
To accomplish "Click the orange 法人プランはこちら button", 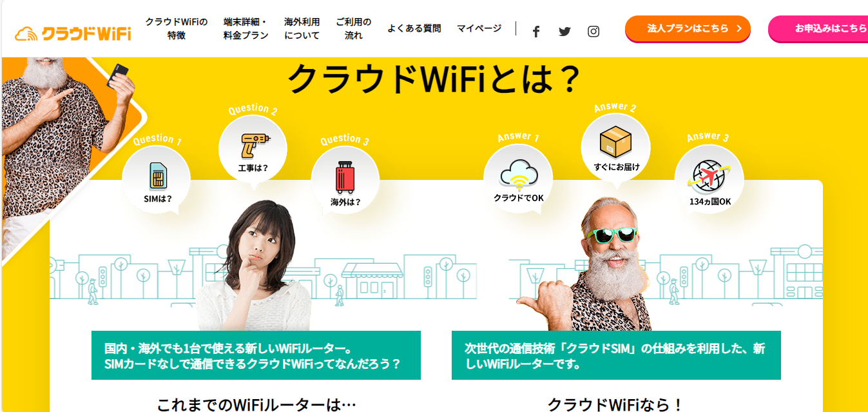I will coord(688,29).
